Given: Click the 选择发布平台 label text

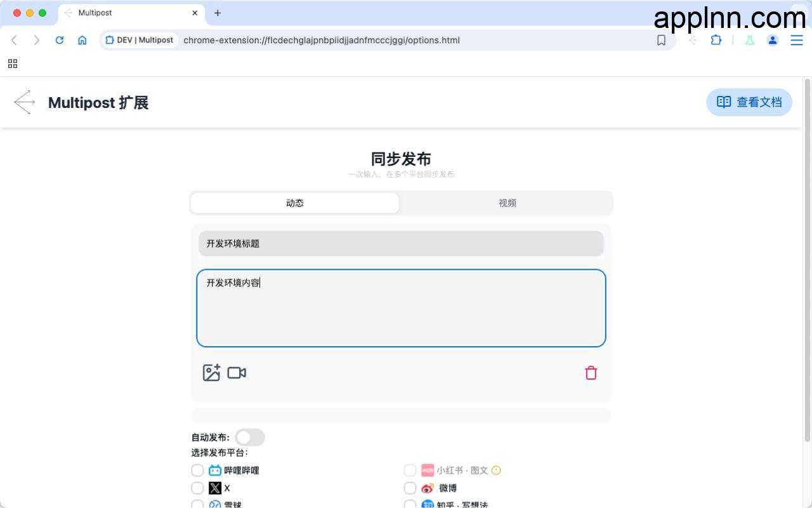Looking at the screenshot, I should tap(219, 453).
